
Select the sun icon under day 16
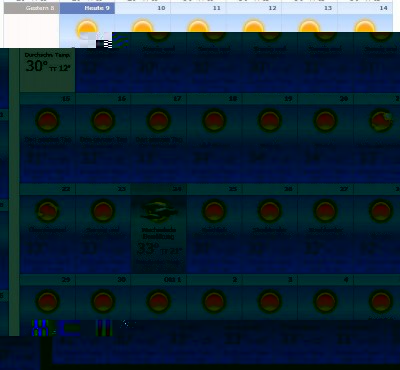(103, 120)
